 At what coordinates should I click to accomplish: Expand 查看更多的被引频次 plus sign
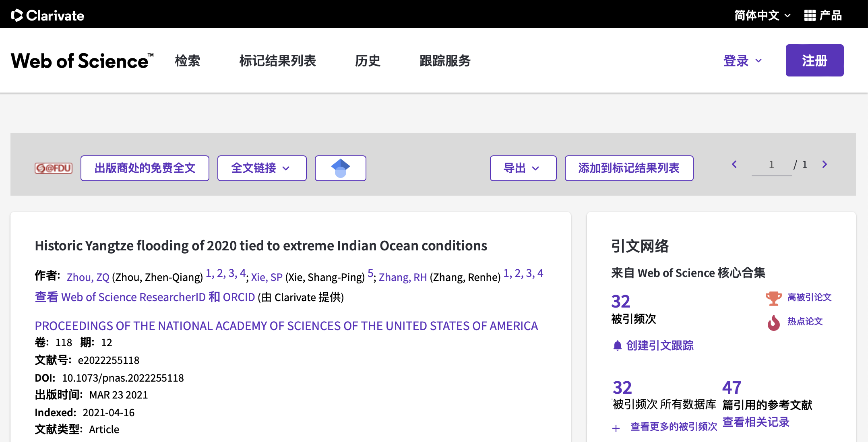pyautogui.click(x=616, y=428)
